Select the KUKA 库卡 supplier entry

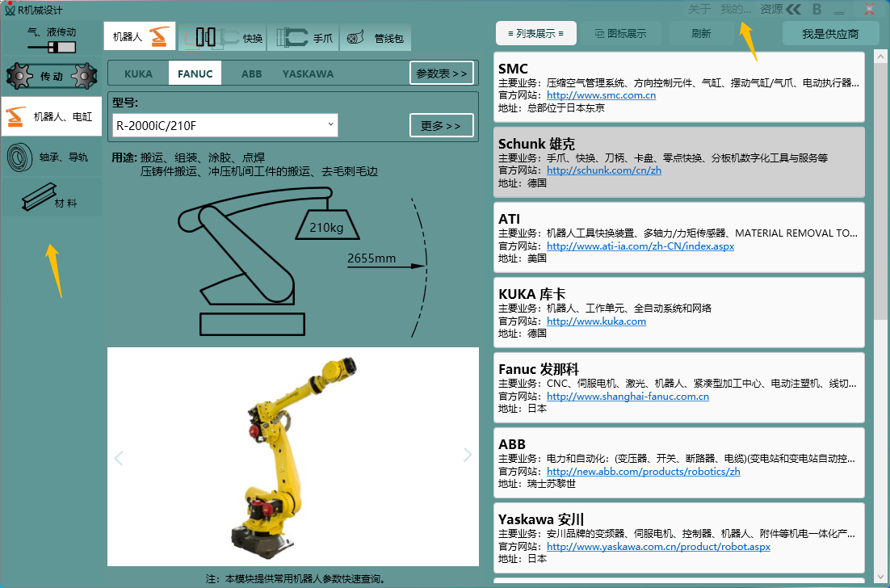679,313
